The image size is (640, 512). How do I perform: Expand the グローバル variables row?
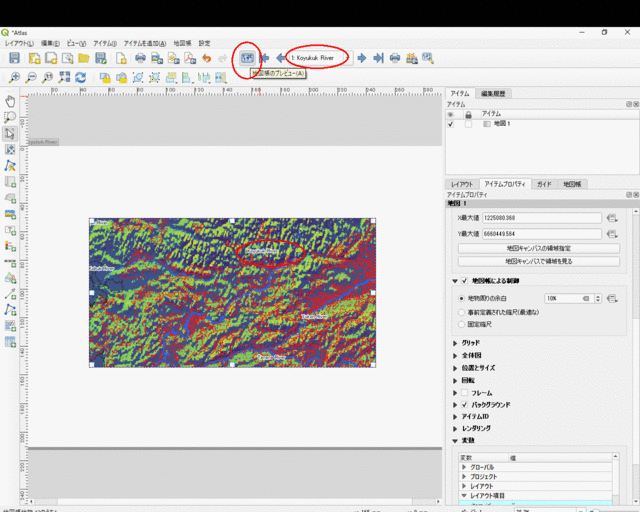(x=464, y=467)
